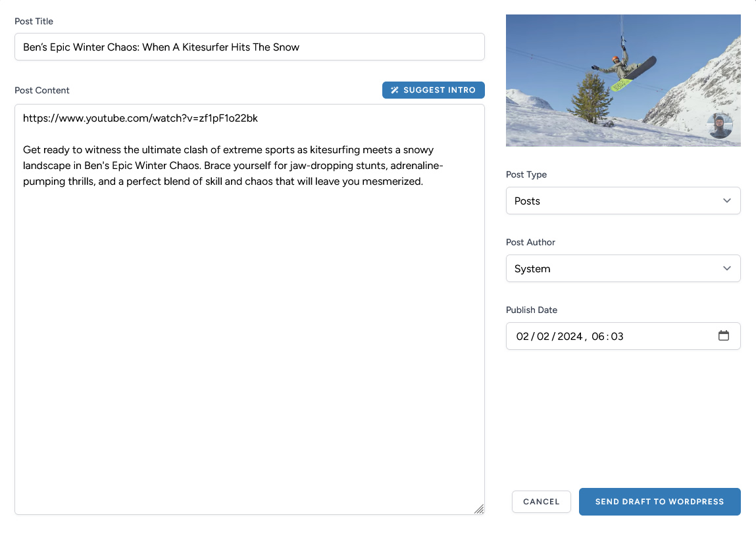Click the avatar overlay on the video thumbnail
The width and height of the screenshot is (756, 555).
[720, 126]
